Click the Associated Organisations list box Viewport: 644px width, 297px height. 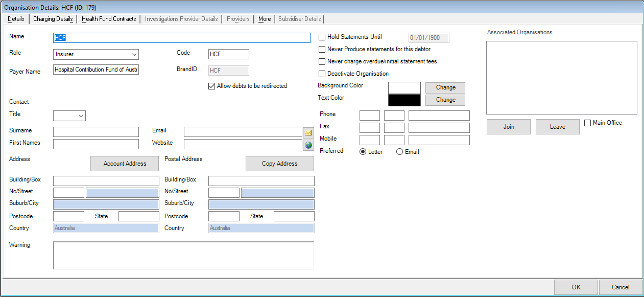pos(562,78)
